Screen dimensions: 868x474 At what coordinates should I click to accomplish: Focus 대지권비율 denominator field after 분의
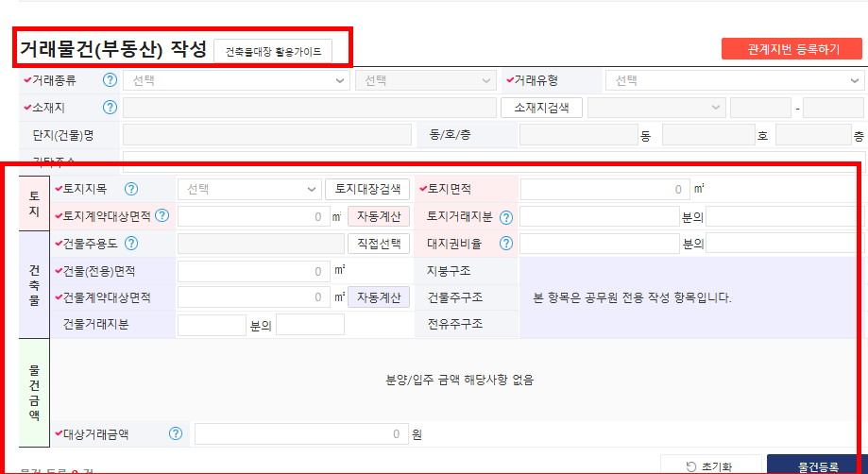point(785,244)
